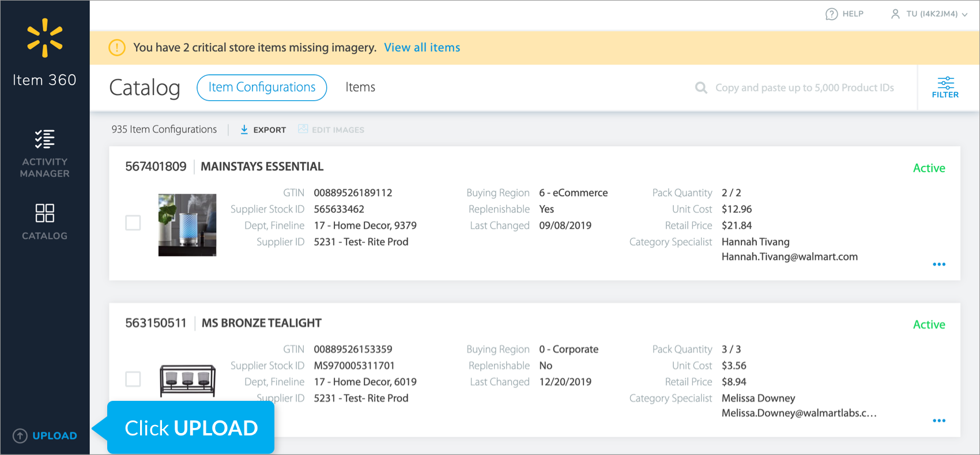Click the Export download icon
The image size is (980, 455).
pyautogui.click(x=244, y=130)
